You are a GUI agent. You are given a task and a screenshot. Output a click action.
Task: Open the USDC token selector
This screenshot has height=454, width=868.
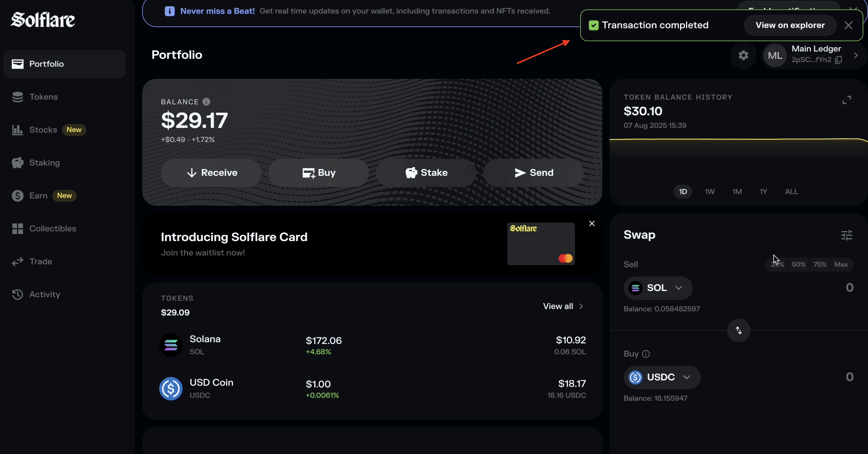661,377
